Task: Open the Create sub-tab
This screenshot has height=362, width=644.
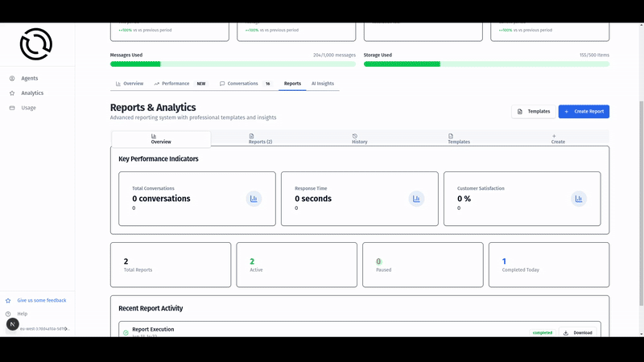Action: [x=558, y=138]
